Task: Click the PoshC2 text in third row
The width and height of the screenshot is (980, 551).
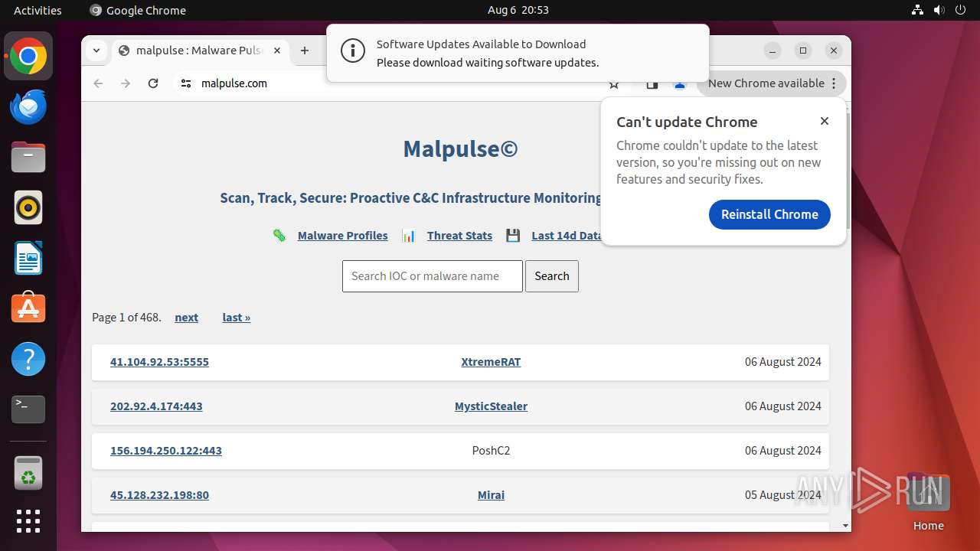Action: pyautogui.click(x=491, y=451)
